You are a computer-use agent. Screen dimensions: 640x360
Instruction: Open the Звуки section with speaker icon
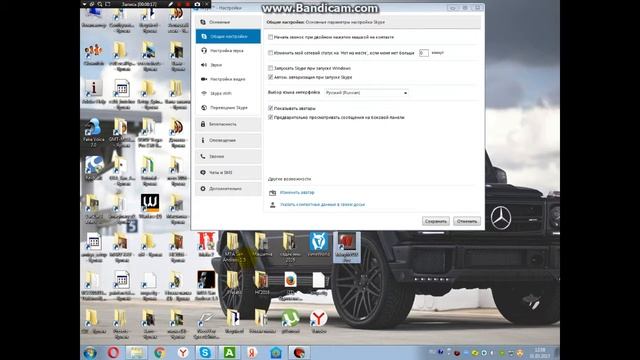click(228, 65)
